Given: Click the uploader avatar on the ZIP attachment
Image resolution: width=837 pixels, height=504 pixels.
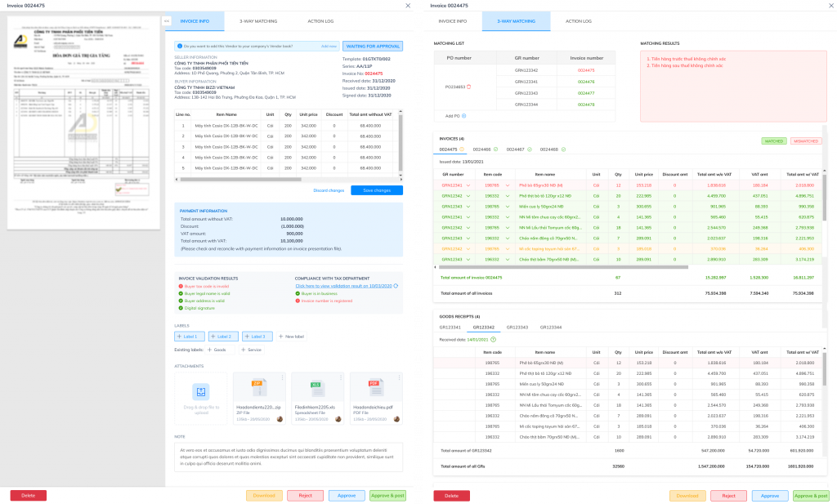Looking at the screenshot, I should [x=280, y=419].
